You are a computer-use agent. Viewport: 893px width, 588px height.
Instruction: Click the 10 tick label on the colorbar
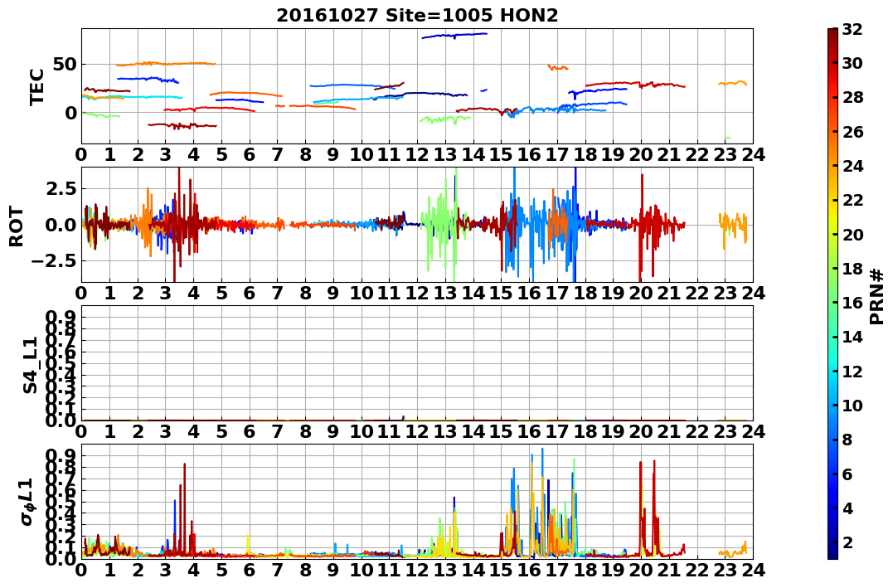coord(852,405)
